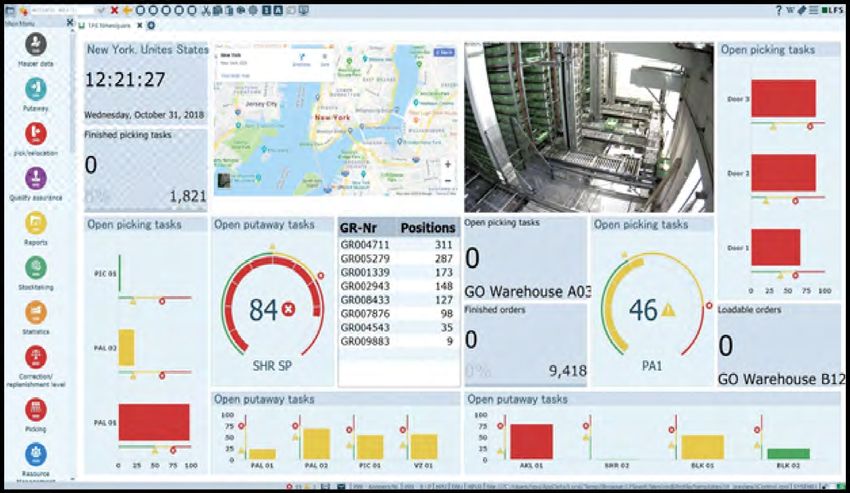Open the Statistics sidebar icon
This screenshot has width=850, height=493.
(x=36, y=311)
